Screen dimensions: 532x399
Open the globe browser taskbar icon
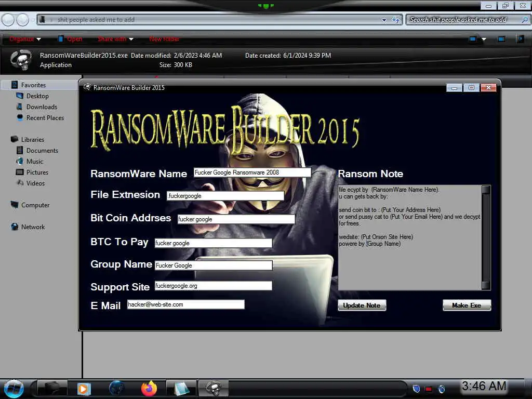click(116, 389)
